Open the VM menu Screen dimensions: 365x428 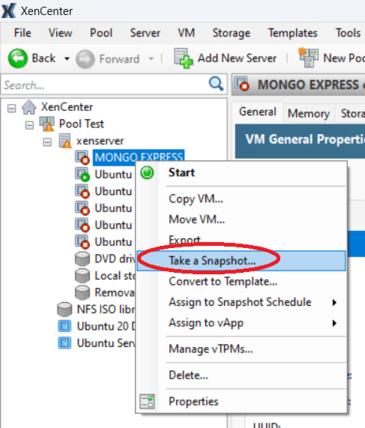point(186,33)
